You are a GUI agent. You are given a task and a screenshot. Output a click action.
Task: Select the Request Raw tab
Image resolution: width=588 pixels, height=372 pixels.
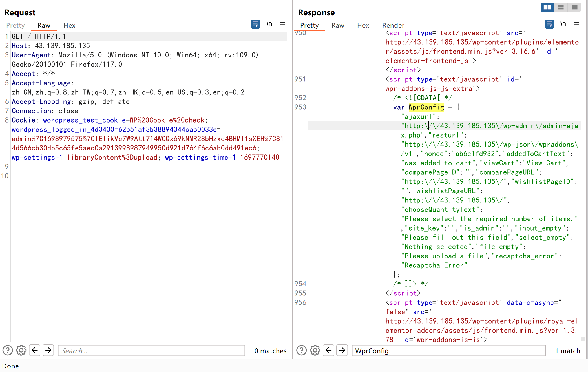pos(44,25)
